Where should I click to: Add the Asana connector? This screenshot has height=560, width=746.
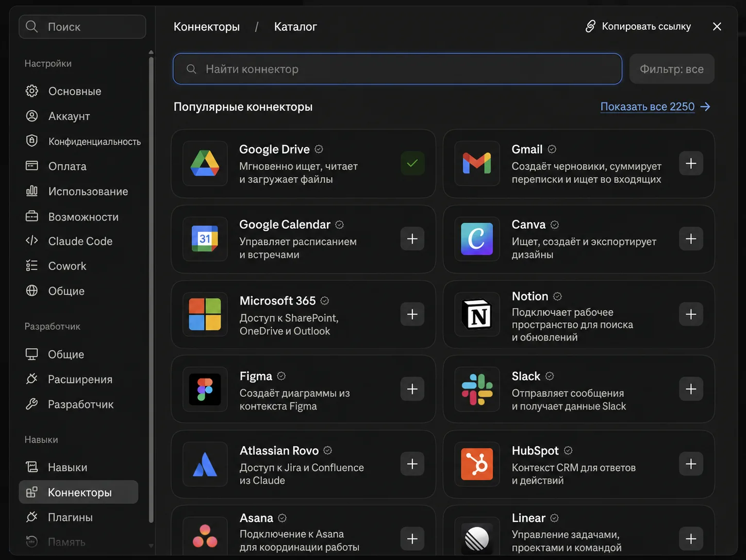(x=412, y=539)
